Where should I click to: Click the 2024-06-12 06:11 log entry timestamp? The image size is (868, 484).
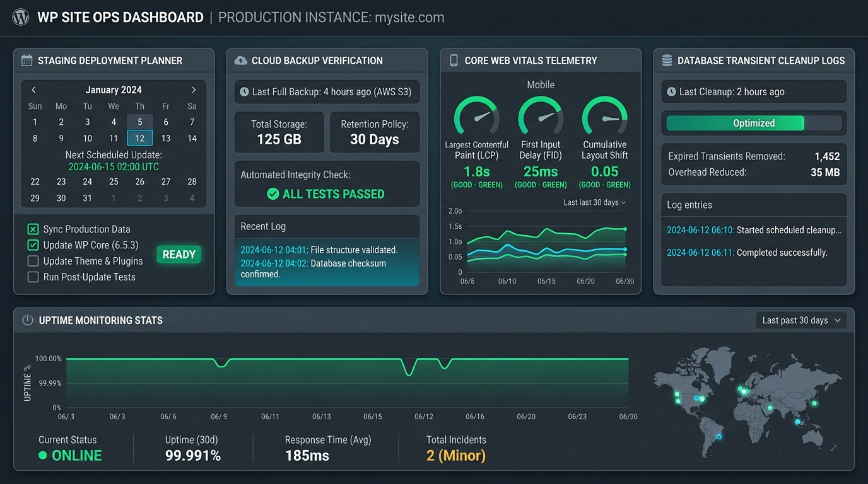pos(700,253)
